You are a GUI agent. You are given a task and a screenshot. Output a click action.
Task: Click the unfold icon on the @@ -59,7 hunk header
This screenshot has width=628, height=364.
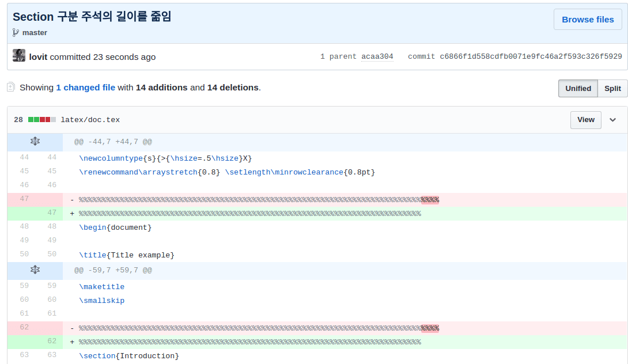(x=35, y=270)
